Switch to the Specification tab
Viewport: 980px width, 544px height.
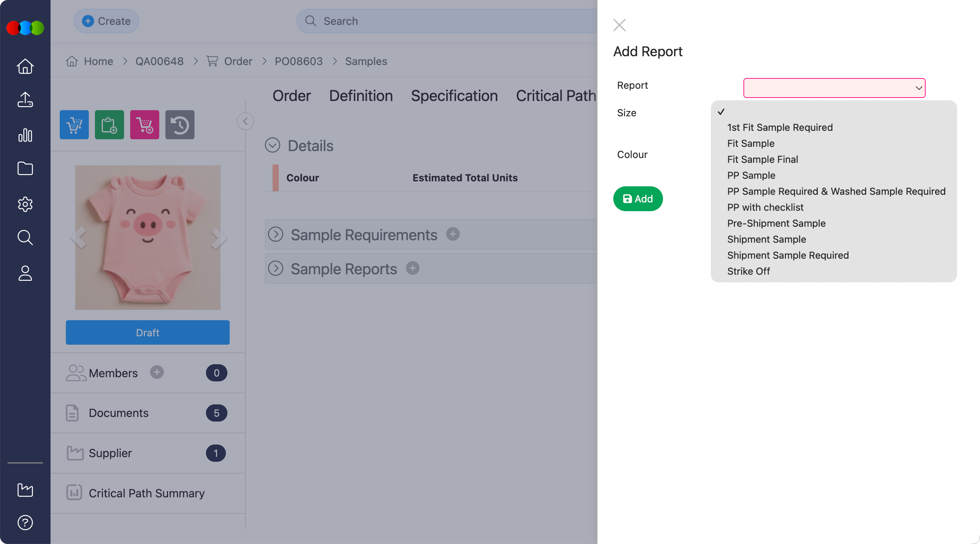pos(454,96)
